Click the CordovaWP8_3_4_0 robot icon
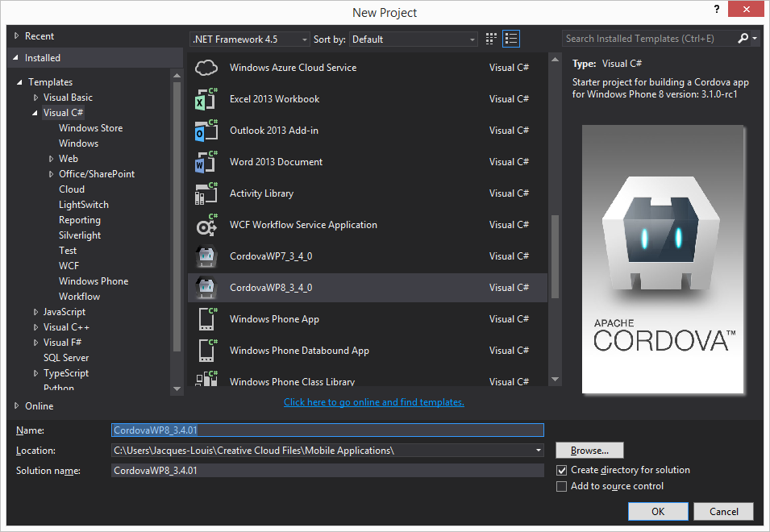This screenshot has width=770, height=532. [x=206, y=288]
